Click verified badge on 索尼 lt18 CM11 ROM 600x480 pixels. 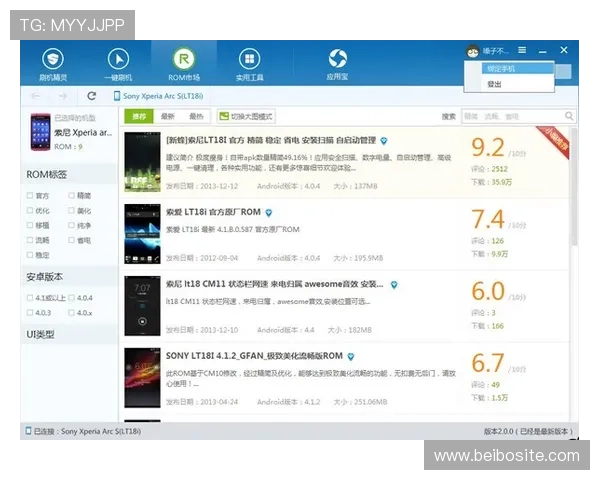coord(394,285)
